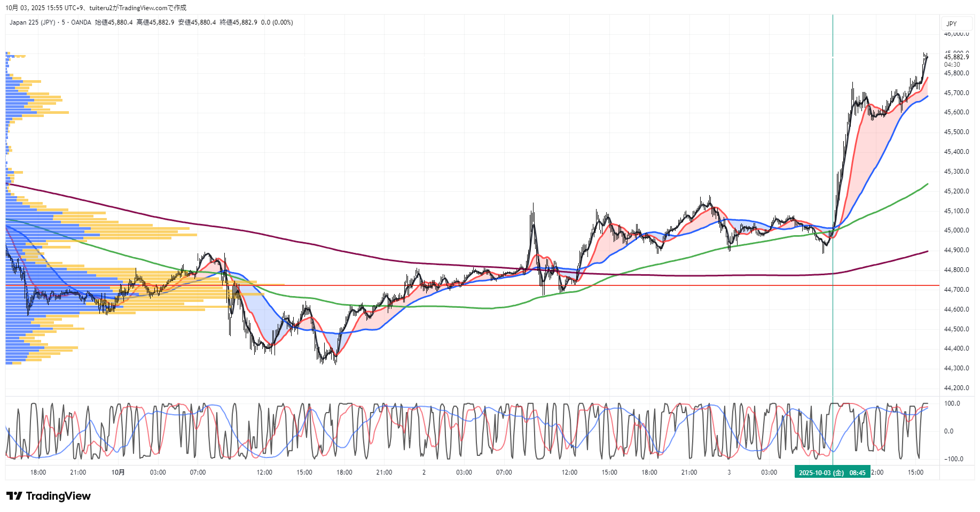Viewport: 980px width, 512px height.
Task: Click the 44,200.0 price axis label
Action: 956,388
